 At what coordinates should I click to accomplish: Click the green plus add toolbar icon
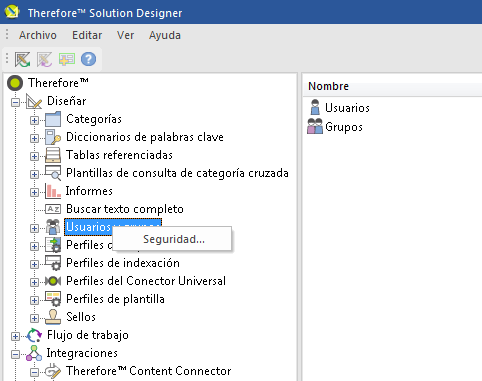coord(67,59)
